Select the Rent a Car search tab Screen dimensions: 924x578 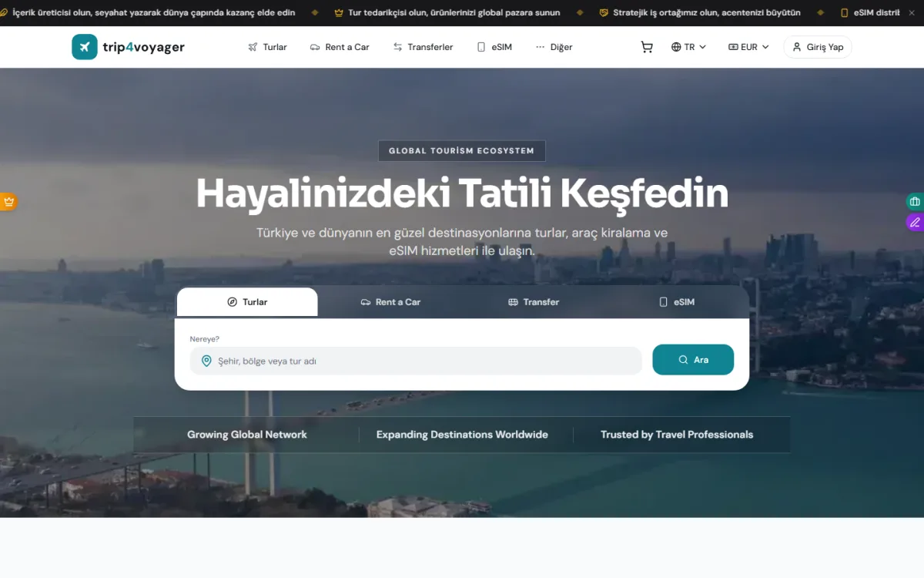[390, 302]
